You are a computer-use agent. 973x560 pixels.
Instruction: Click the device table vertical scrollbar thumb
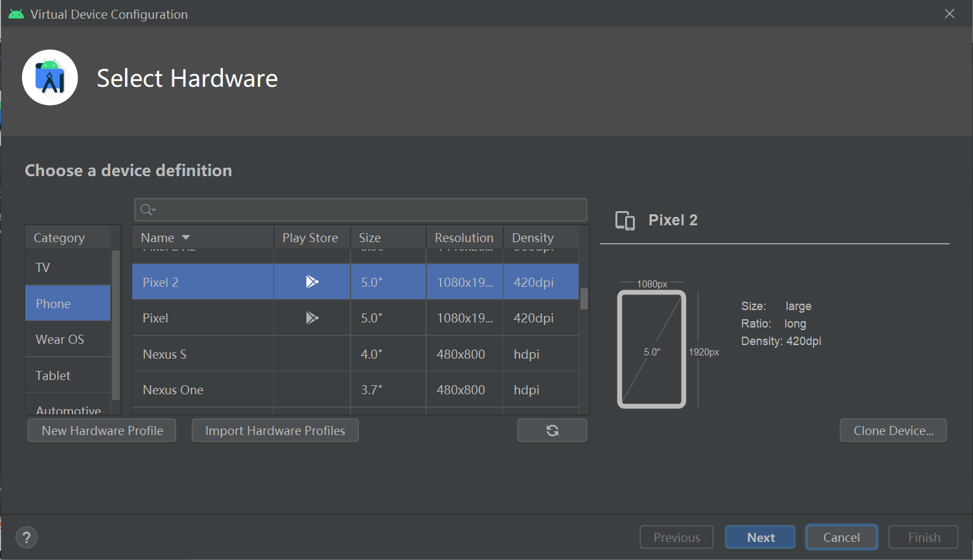tap(584, 299)
